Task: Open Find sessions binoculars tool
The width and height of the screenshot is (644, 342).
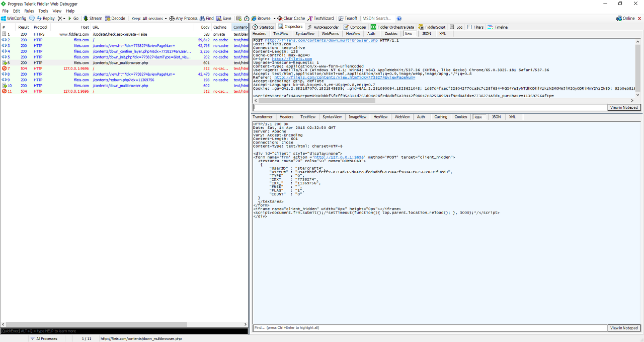Action: click(x=207, y=18)
